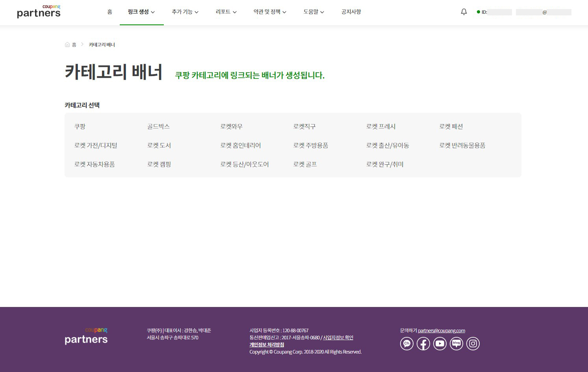
Task: Expand the 추가 기능 dropdown menu
Action: tap(185, 12)
